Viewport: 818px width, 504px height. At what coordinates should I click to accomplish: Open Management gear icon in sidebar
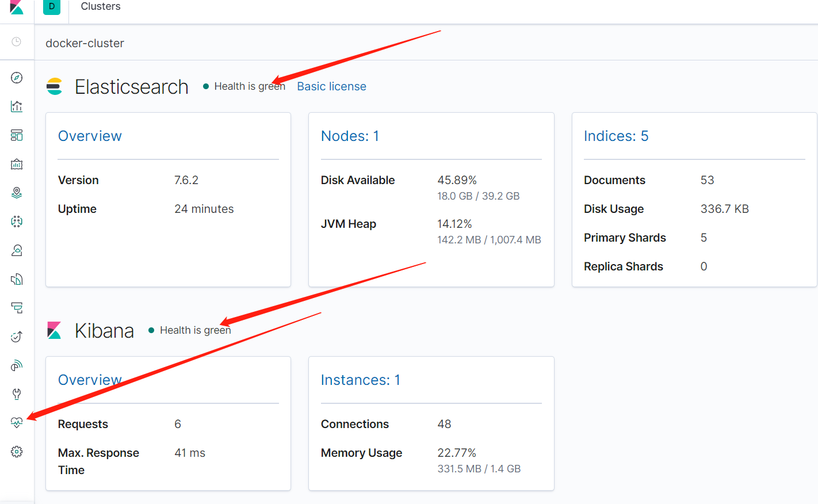point(17,452)
